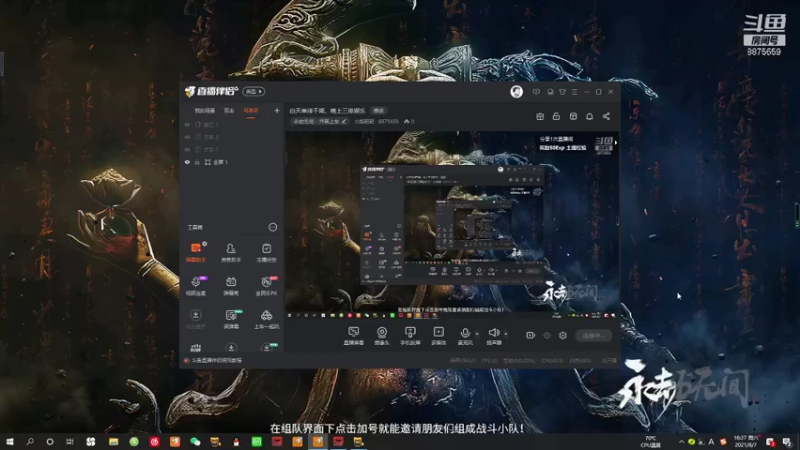The width and height of the screenshot is (800, 450).
Task: Open the user avatar in title bar
Action: point(516,92)
